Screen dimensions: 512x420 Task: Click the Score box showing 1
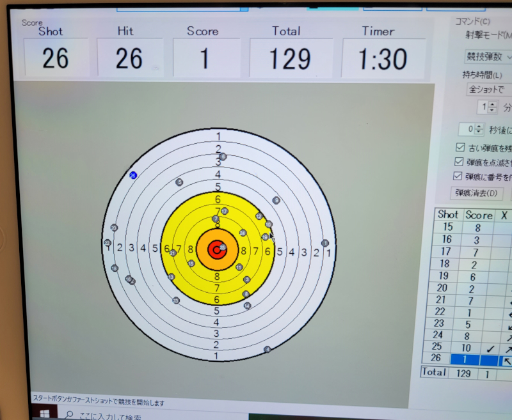tap(206, 58)
